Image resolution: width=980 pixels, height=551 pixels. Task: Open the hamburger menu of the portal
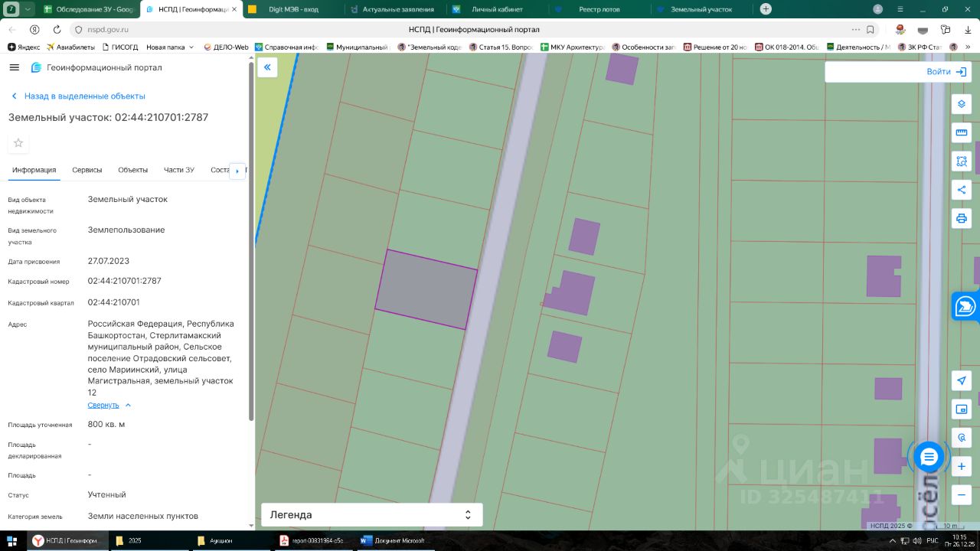(14, 67)
